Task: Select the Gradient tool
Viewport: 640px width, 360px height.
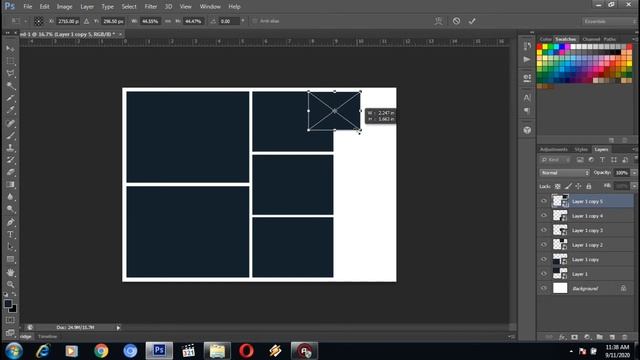Action: pos(10,184)
